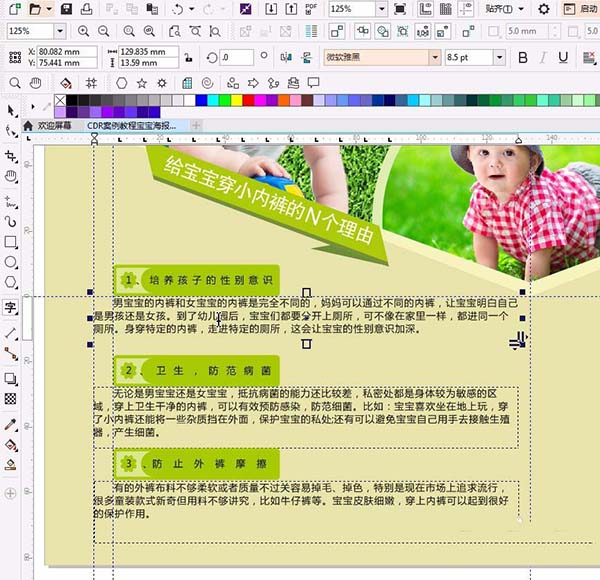Click the Export icon
Screen dimensions: 600x580
[x=291, y=8]
